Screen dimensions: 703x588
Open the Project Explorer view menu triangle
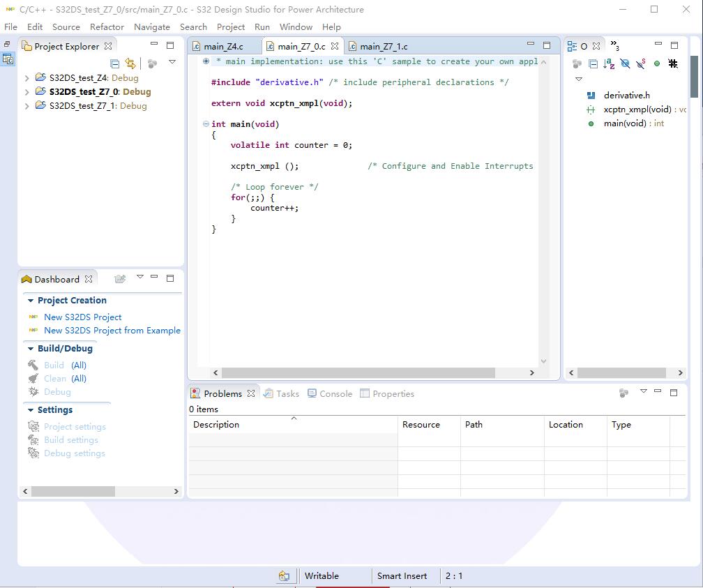(x=172, y=62)
